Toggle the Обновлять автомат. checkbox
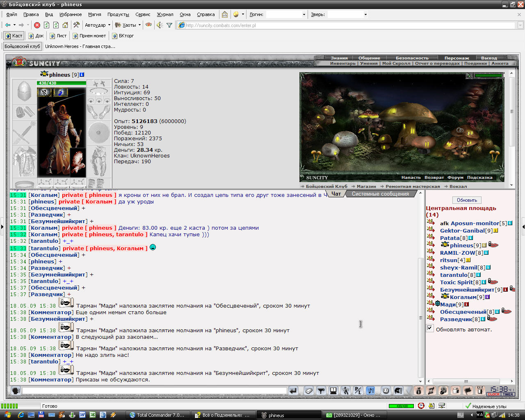 [x=430, y=328]
